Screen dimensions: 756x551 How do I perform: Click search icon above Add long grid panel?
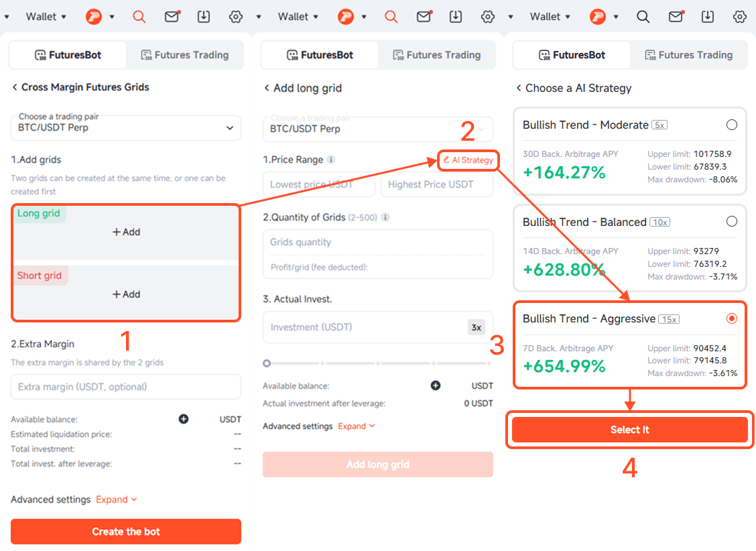click(x=391, y=17)
